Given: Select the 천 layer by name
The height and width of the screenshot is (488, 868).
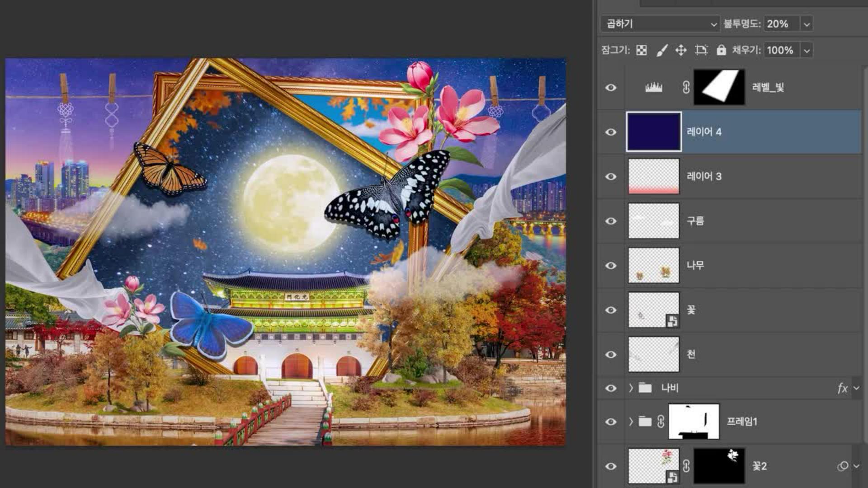Looking at the screenshot, I should click(691, 354).
